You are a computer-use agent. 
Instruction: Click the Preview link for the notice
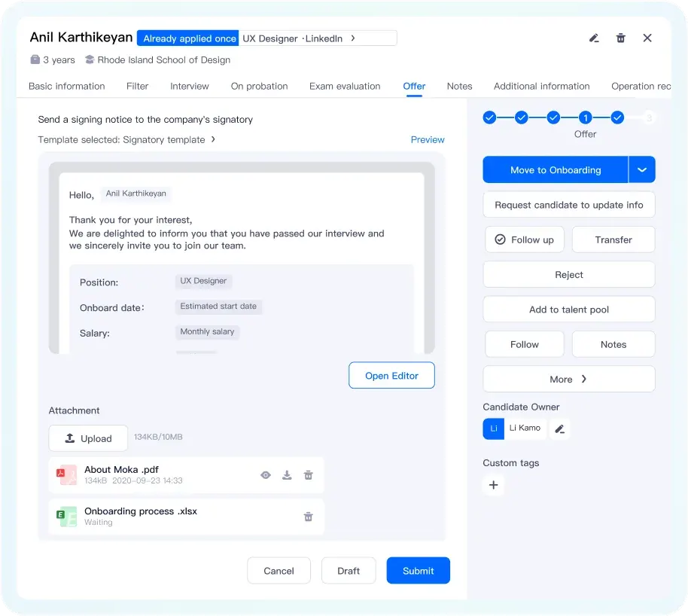428,139
